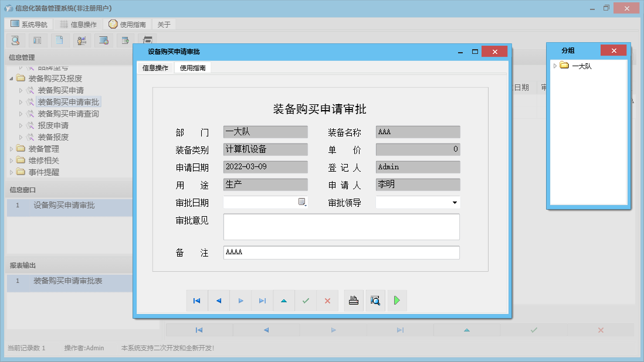Go to previous record in the dialog
This screenshot has height=362, width=644.
tap(219, 300)
